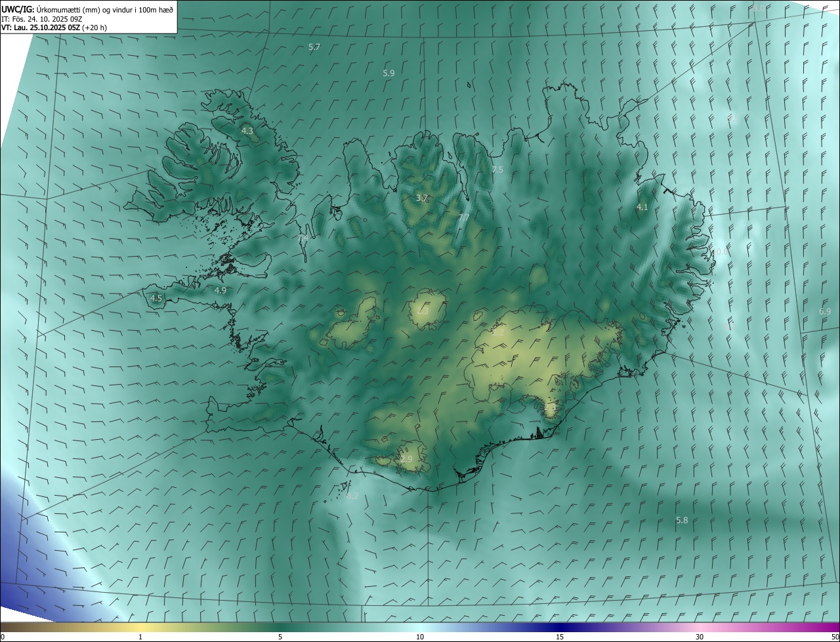
Task: Click the 5.9 value label on the map
Action: click(388, 73)
